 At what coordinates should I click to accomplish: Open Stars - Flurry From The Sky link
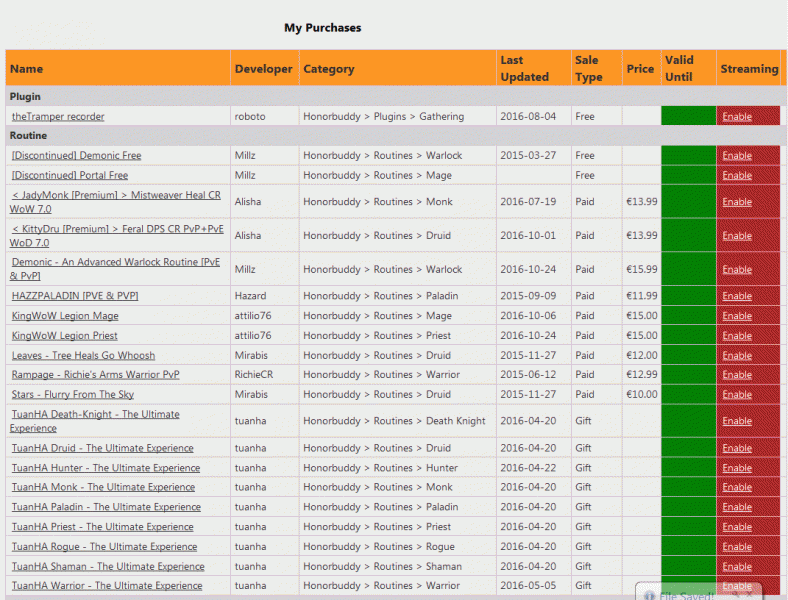73,394
